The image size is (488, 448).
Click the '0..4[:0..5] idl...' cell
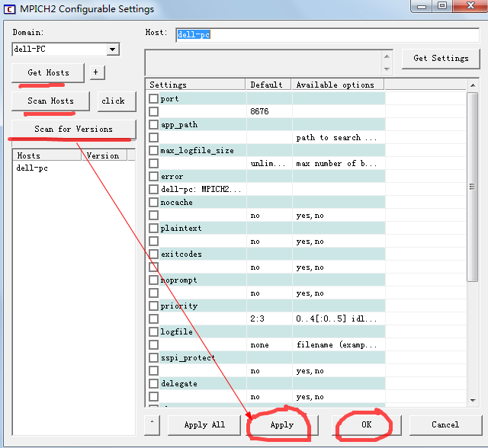pos(336,319)
